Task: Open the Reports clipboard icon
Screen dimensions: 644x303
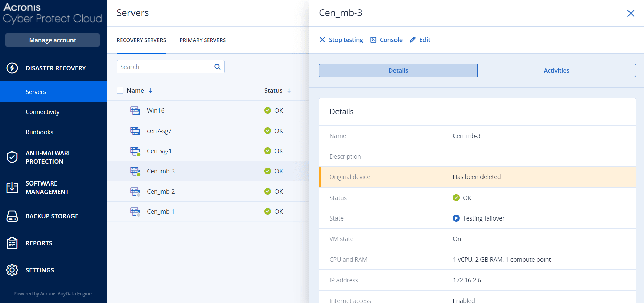Action: click(x=12, y=243)
